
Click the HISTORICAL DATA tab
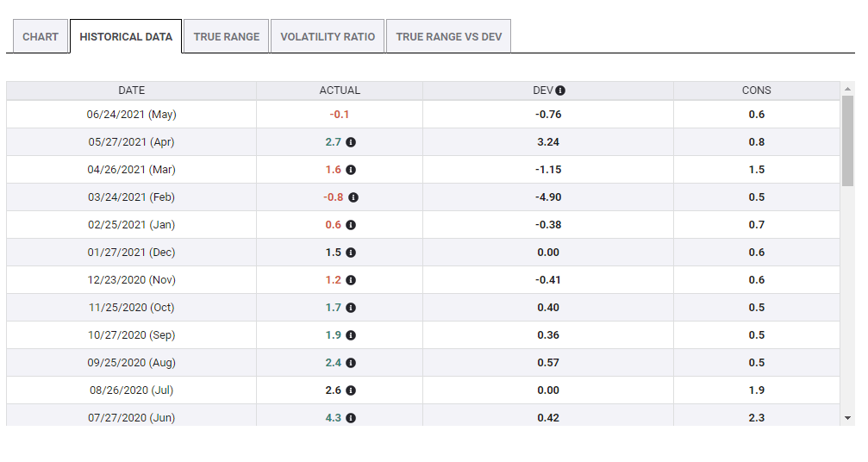126,37
